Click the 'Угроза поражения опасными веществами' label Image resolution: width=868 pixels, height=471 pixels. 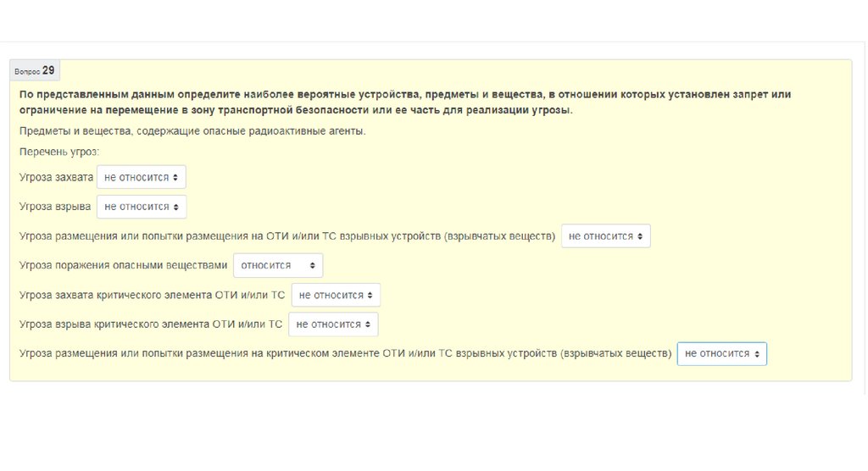[x=123, y=265]
